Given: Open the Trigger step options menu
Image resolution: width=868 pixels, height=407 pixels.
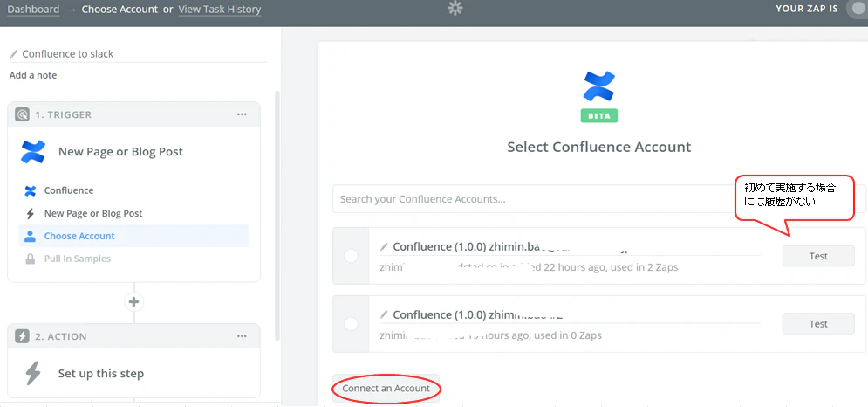Looking at the screenshot, I should 242,114.
